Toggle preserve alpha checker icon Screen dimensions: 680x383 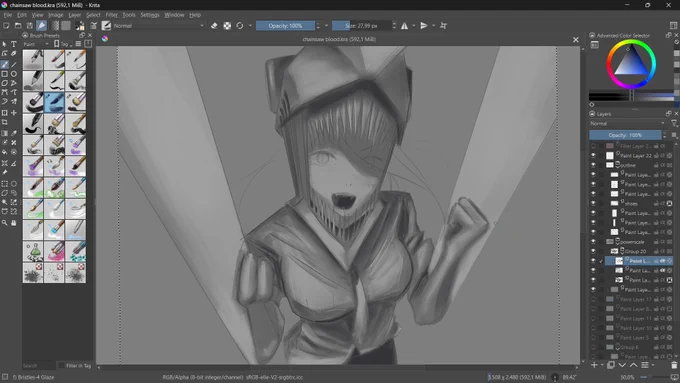(x=227, y=26)
